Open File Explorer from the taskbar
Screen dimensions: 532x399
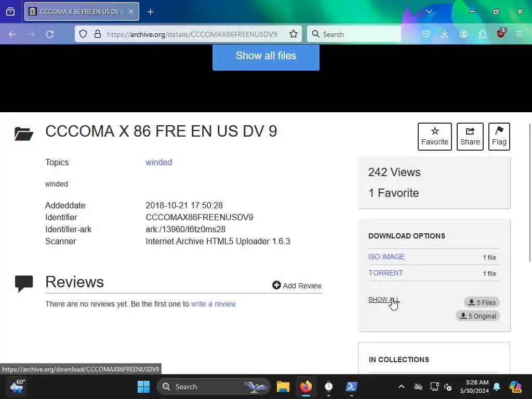283,387
